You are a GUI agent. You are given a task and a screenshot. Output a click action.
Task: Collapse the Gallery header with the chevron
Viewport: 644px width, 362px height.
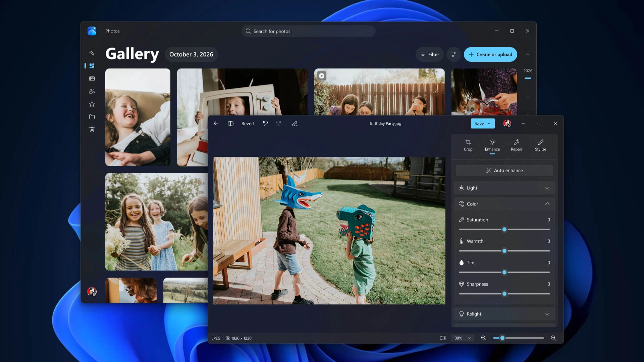click(528, 54)
